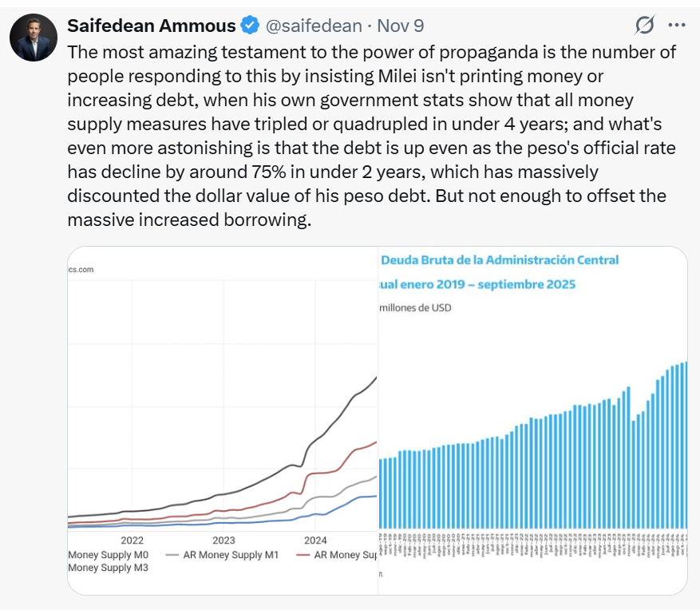Screen dimensions: 700x610
Task: Click the blue verified badge
Action: point(250,26)
